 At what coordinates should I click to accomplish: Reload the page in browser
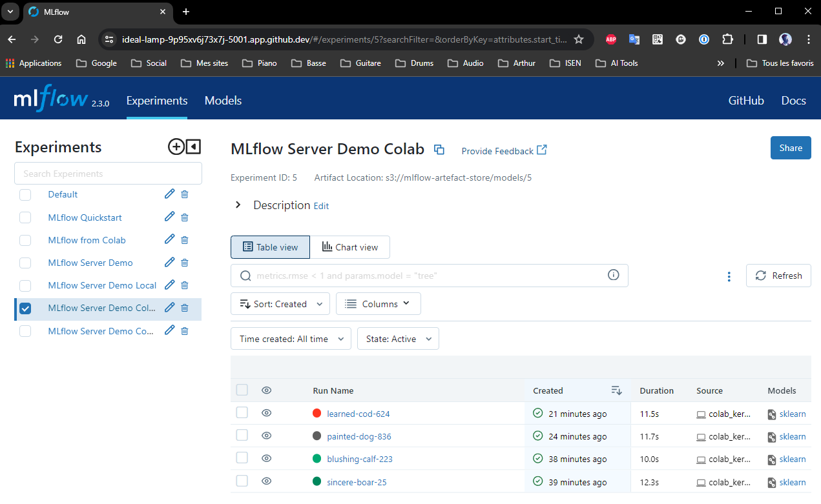click(58, 39)
